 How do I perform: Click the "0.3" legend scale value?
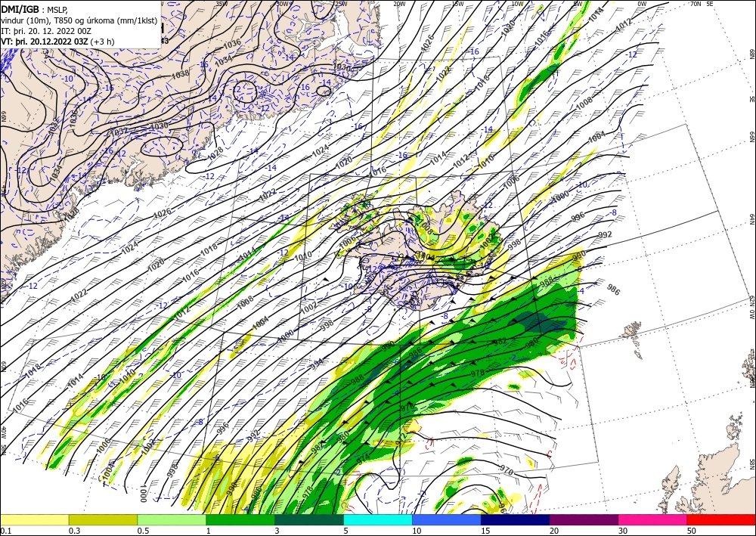click(74, 531)
